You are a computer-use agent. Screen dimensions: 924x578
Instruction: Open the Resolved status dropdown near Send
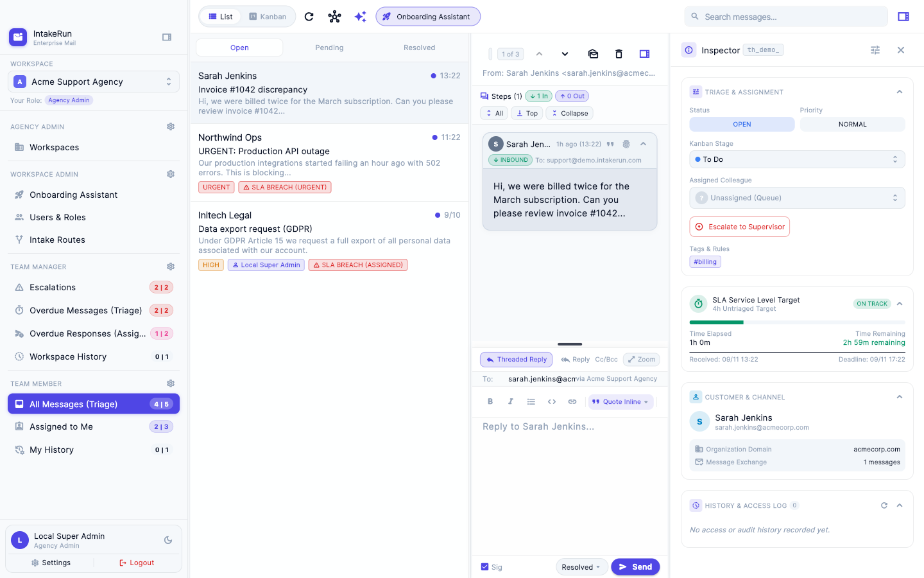coord(581,567)
